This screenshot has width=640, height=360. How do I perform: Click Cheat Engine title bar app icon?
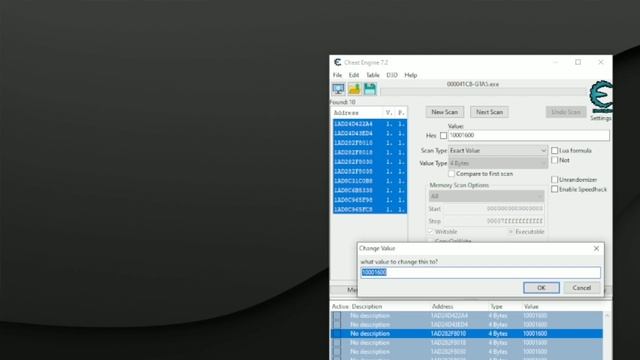pos(338,62)
